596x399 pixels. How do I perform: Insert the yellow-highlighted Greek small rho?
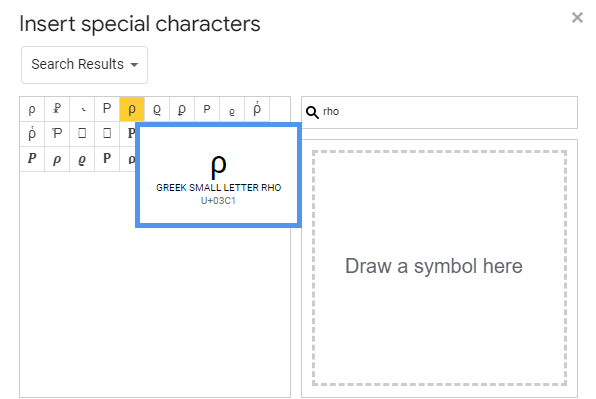click(x=132, y=109)
